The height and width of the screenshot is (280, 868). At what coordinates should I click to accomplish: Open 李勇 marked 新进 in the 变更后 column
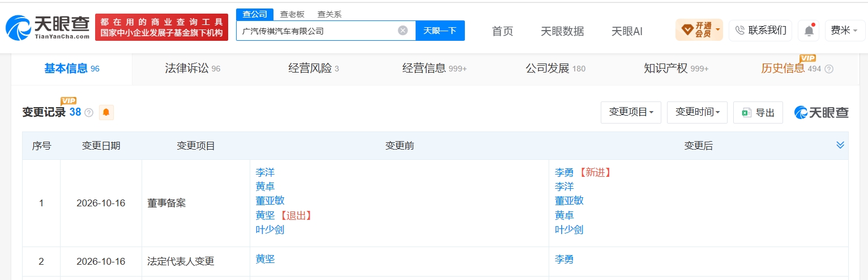565,172
